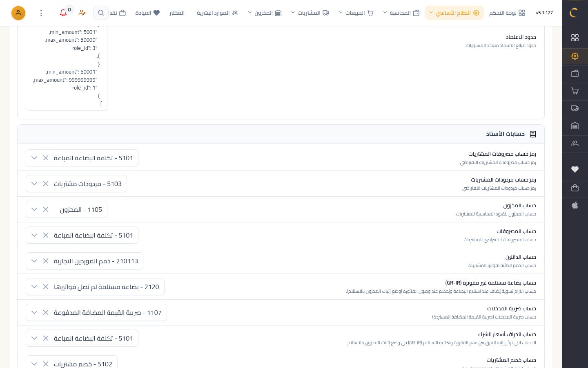Expand dropdown for رمز حساب مصروفات المشتريات
The height and width of the screenshot is (368, 588).
(34, 158)
